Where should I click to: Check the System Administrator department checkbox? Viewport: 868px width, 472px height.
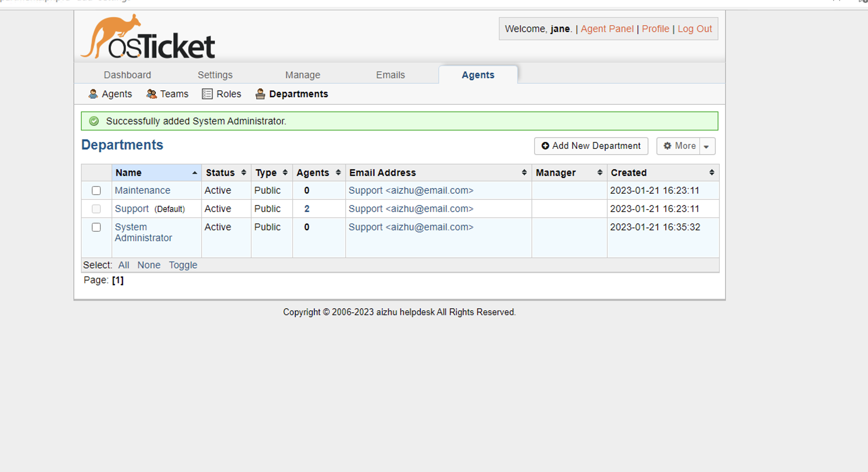coord(96,227)
